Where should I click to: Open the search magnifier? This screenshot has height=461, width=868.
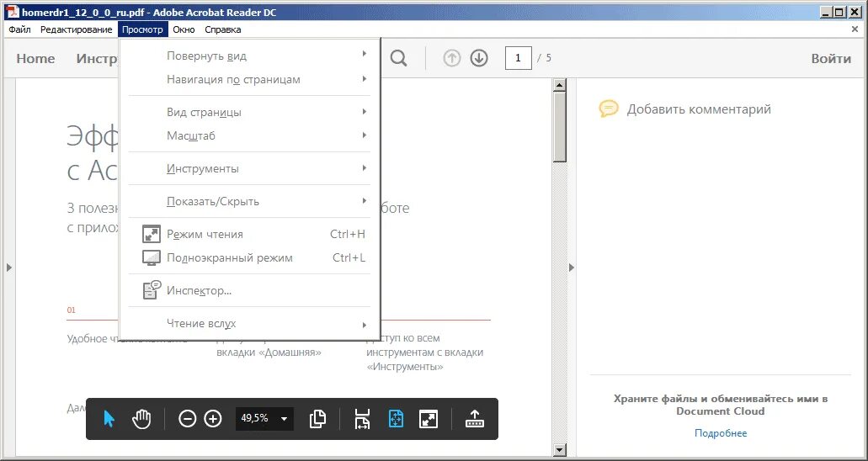(x=398, y=58)
